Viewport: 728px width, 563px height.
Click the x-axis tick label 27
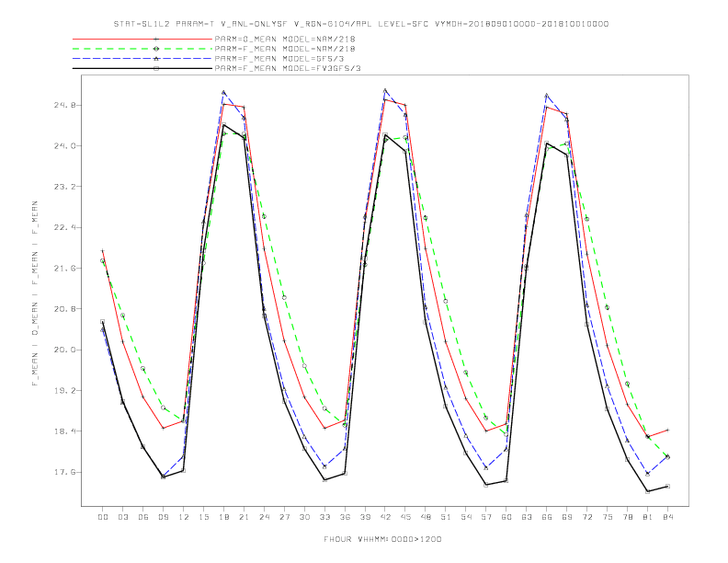click(x=284, y=517)
